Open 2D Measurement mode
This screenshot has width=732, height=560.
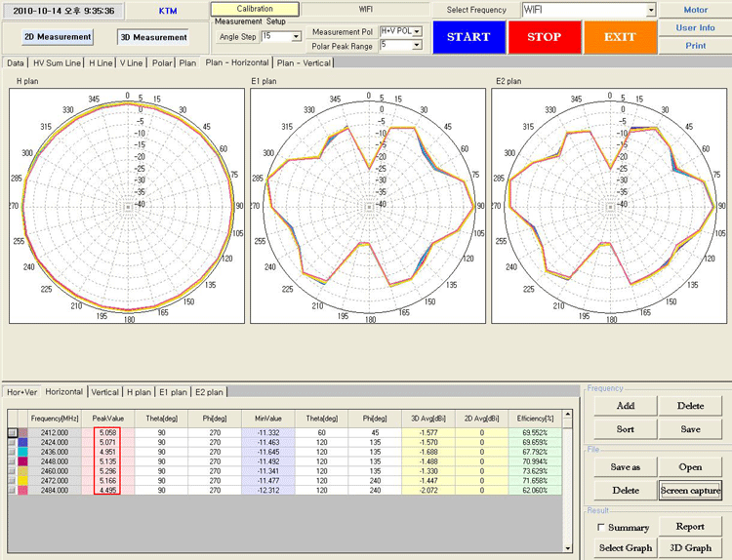click(x=58, y=37)
